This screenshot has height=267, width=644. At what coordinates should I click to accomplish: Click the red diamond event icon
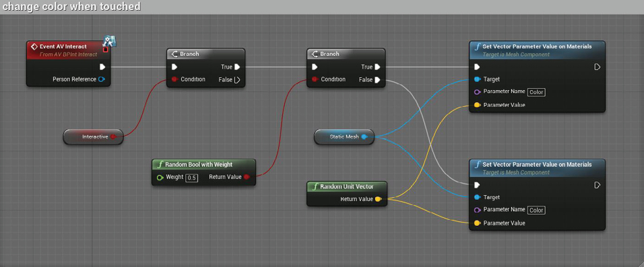pyautogui.click(x=34, y=47)
